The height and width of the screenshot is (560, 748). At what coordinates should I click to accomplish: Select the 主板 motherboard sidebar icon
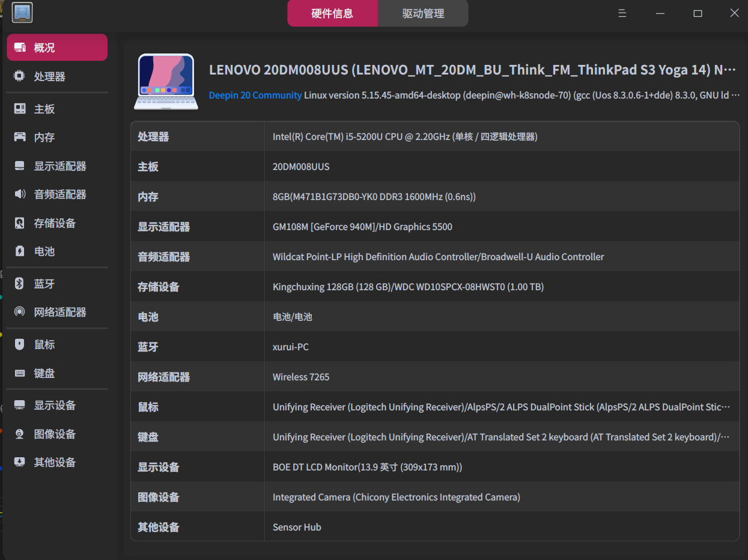click(20, 109)
